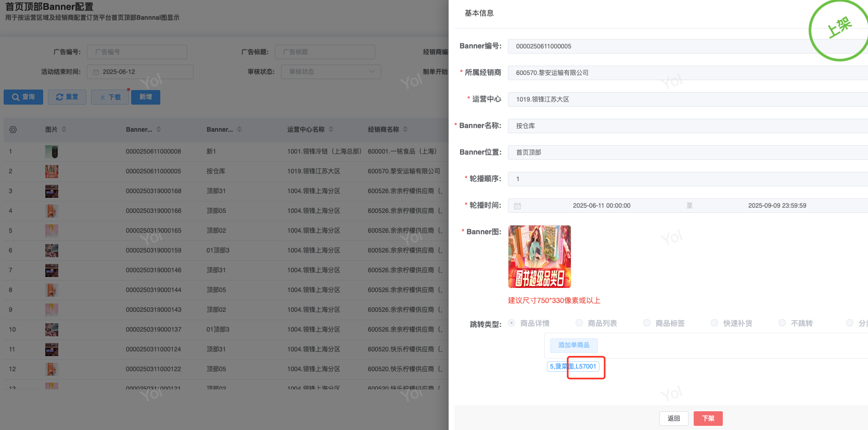This screenshot has width=868, height=430.
Task: Click the Banner位置 field showing 首页顶部
Action: (x=688, y=153)
